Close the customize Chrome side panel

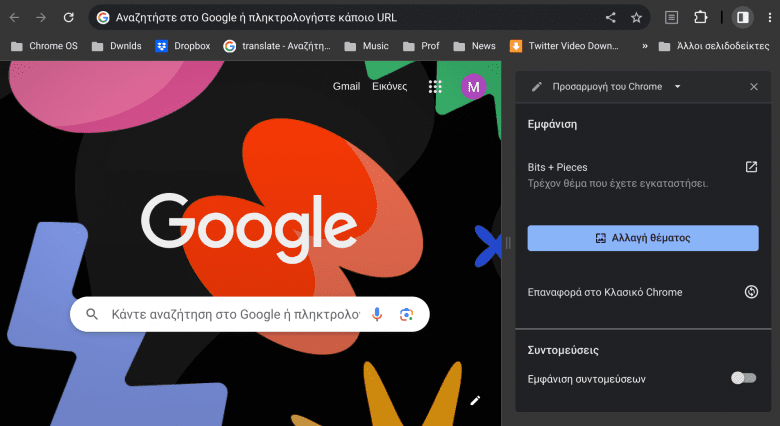pos(754,87)
